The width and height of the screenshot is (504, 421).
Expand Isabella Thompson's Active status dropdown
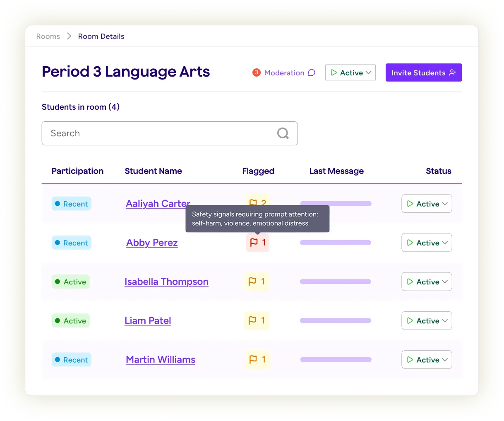[x=427, y=281]
